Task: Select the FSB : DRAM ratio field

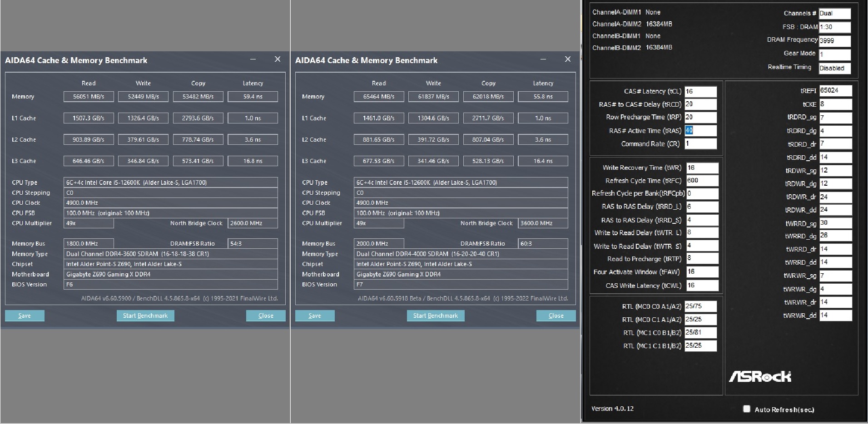Action: (x=834, y=27)
